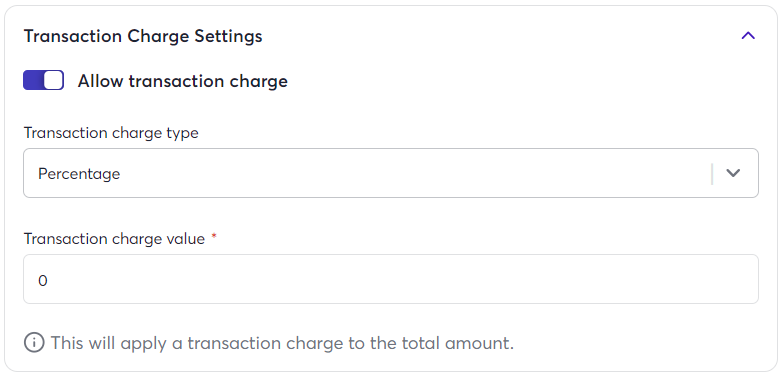Screen dimensions: 782x377
Task: Disable the Allow transaction charge switch
Action: click(43, 80)
